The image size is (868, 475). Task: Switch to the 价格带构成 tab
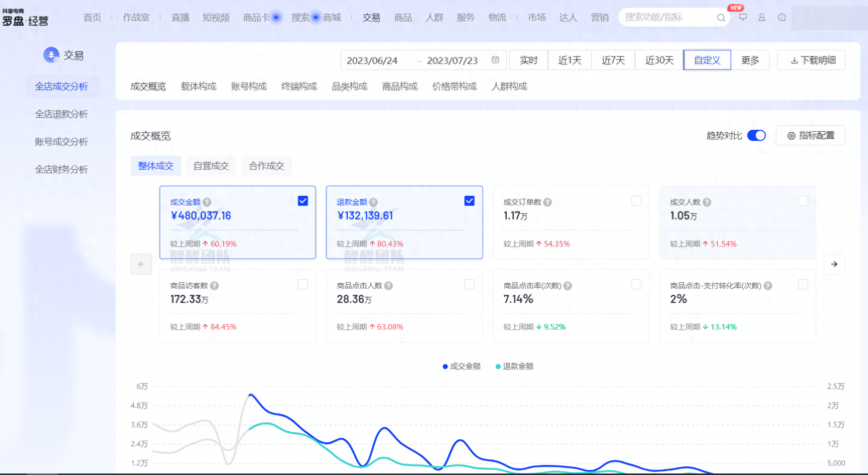pos(454,86)
